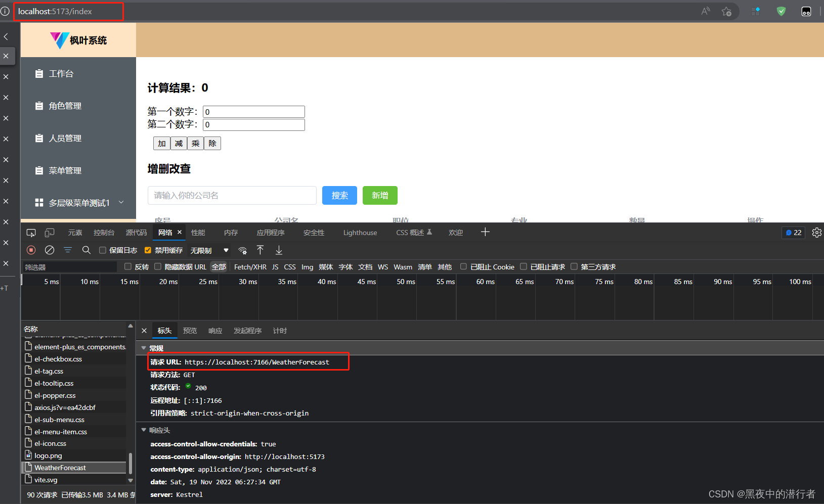824x504 pixels.
Task: Click the scroll down arrow in request list
Action: [x=131, y=480]
